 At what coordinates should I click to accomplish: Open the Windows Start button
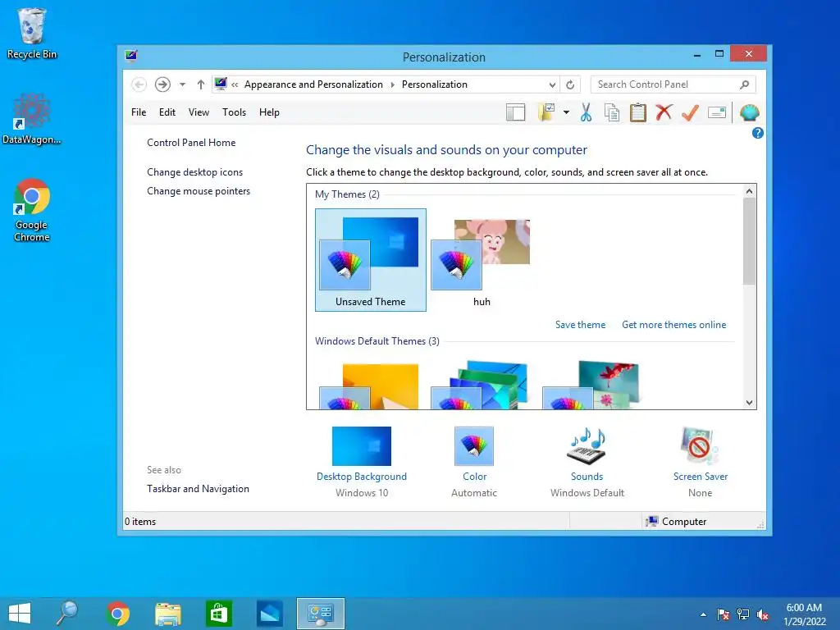point(20,614)
